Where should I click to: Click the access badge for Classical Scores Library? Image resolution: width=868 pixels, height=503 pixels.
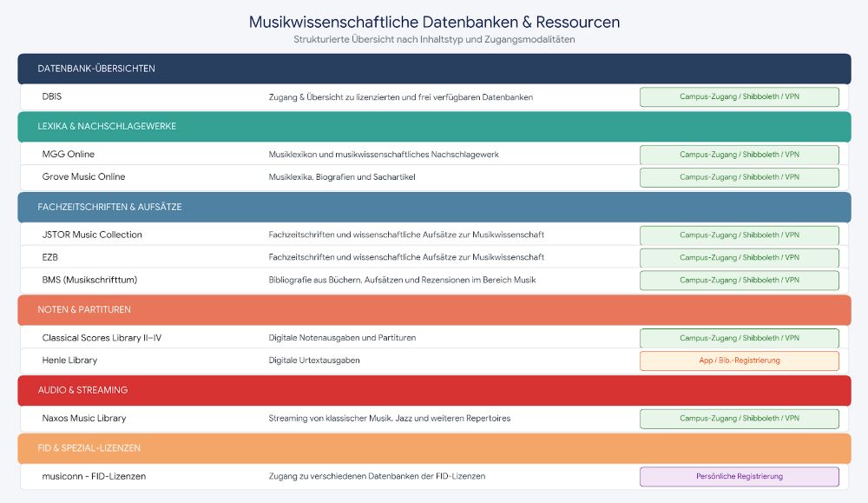pyautogui.click(x=739, y=338)
